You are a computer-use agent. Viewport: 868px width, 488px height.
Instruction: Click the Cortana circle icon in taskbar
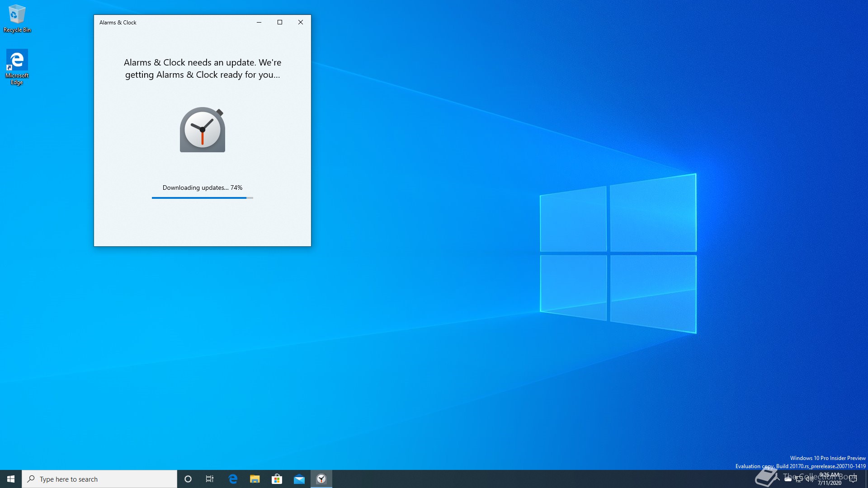[188, 479]
